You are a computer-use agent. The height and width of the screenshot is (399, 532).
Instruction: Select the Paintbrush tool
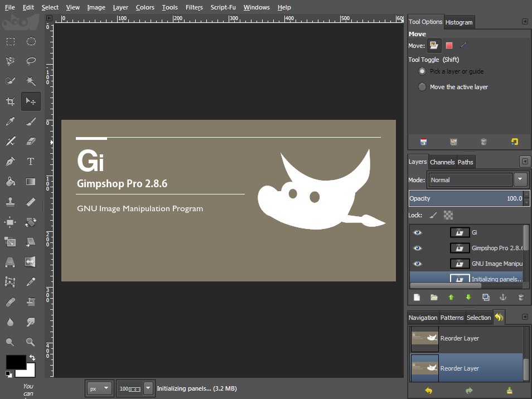pos(31,121)
